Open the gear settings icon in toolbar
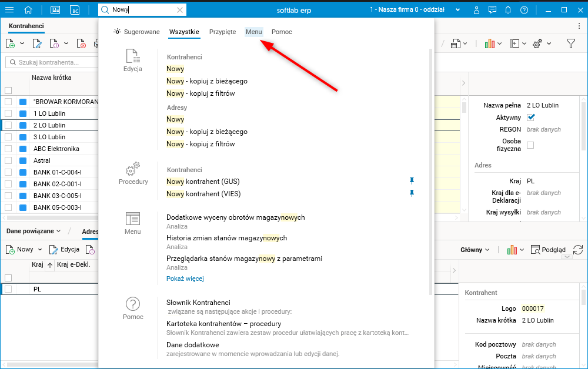This screenshot has height=369, width=588. coord(537,44)
